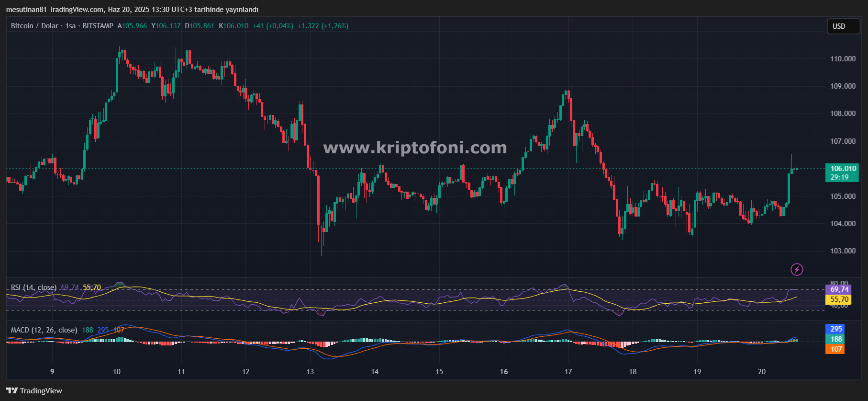Screen dimensions: 868x401
Task: Click date 16 on the time axis
Action: tap(504, 372)
